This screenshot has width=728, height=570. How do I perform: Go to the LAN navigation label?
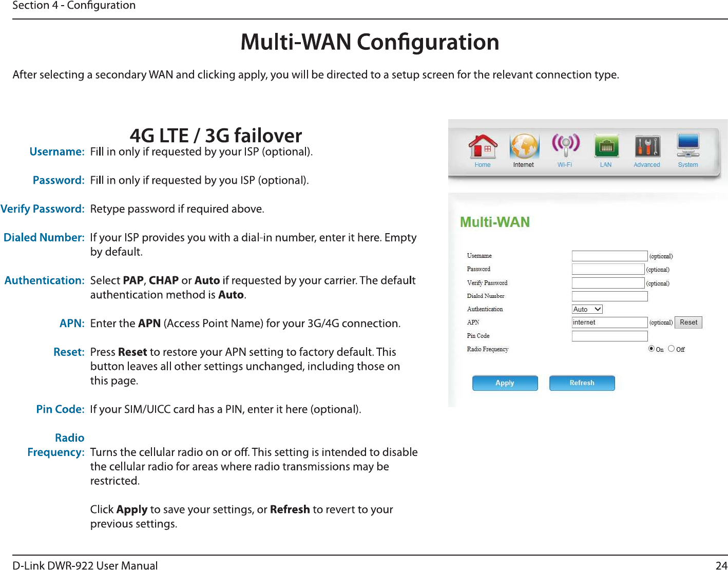pos(606,165)
